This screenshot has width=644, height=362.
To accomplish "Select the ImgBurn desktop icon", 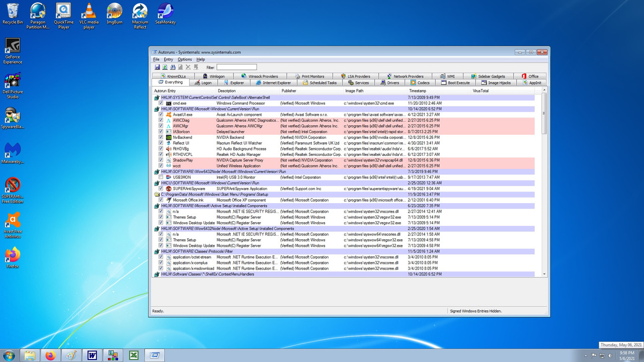I will coord(115,14).
